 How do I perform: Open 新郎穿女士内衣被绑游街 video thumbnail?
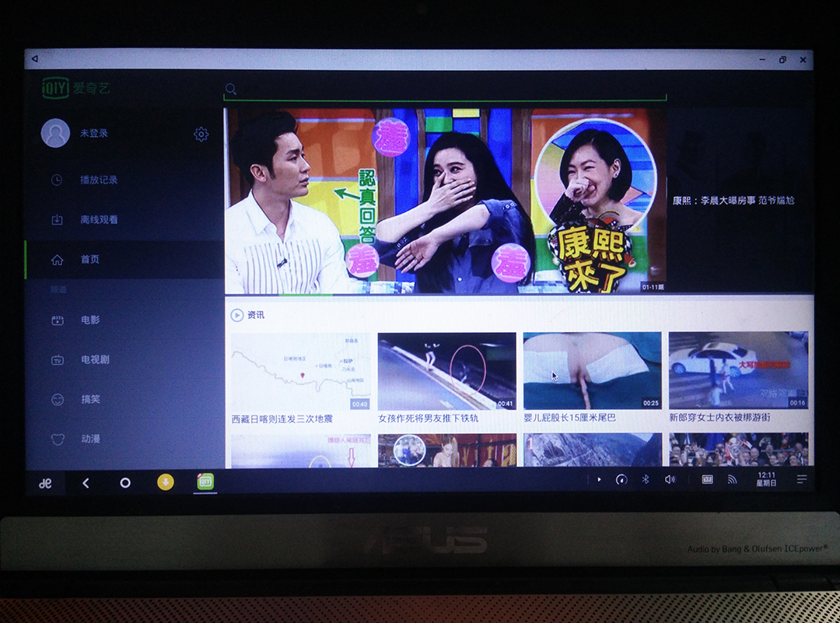coord(738,370)
